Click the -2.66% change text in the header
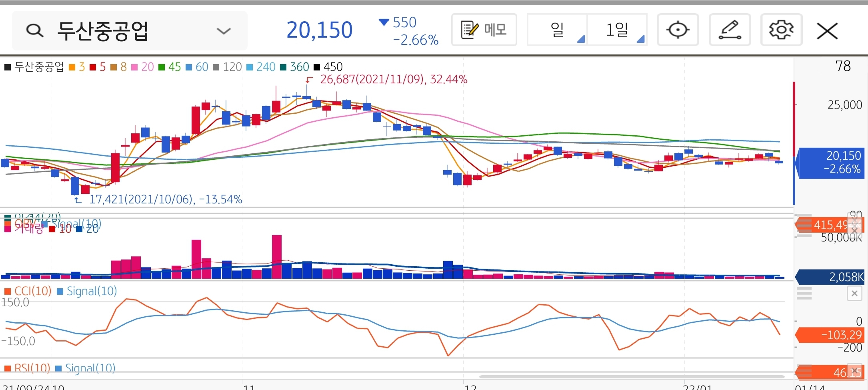The width and height of the screenshot is (868, 390). click(416, 40)
